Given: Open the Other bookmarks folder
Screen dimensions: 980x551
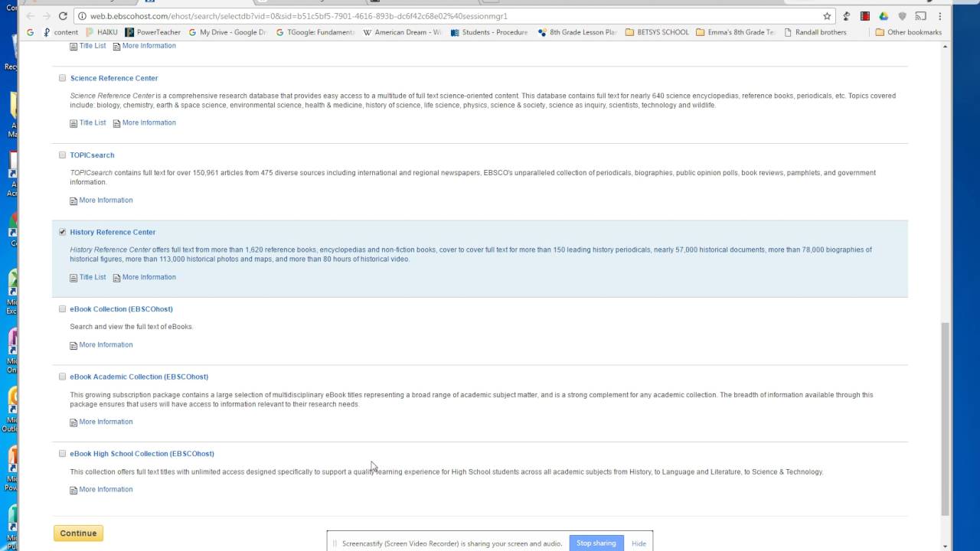Looking at the screenshot, I should coord(908,32).
